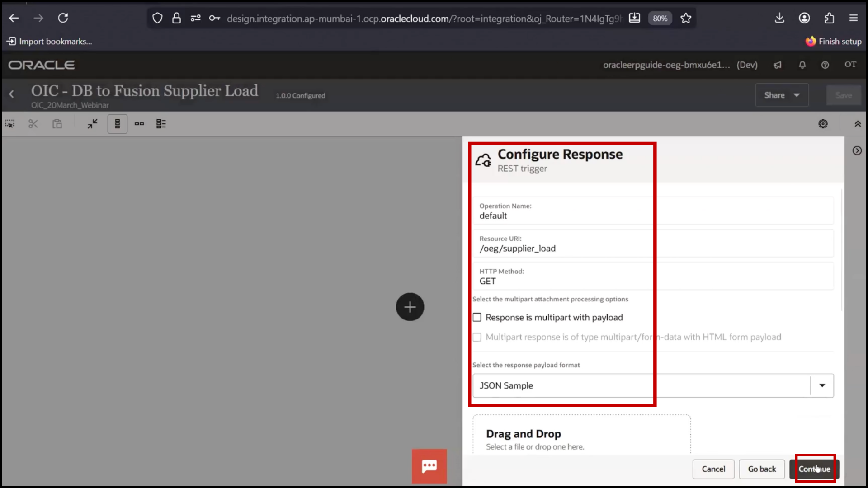
Task: Click the panel vertical scrollbar
Action: (x=842, y=250)
